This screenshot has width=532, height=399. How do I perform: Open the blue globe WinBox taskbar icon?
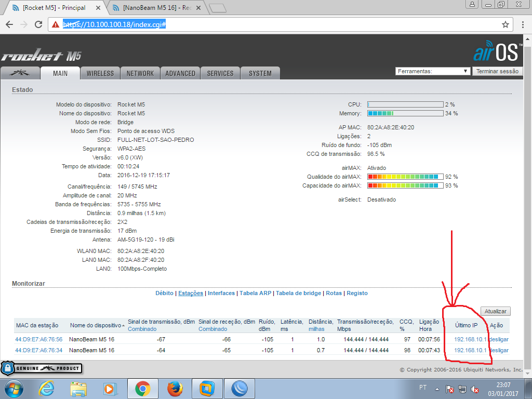240,389
